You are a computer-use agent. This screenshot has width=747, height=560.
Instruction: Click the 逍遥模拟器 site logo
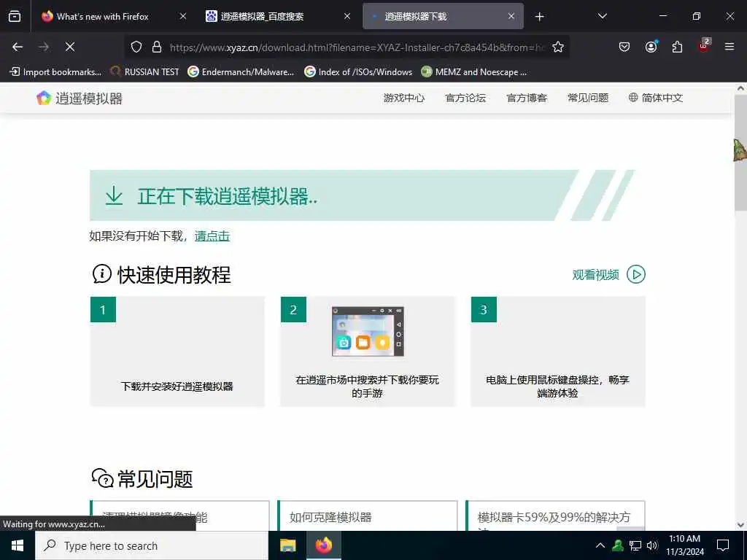pyautogui.click(x=80, y=98)
